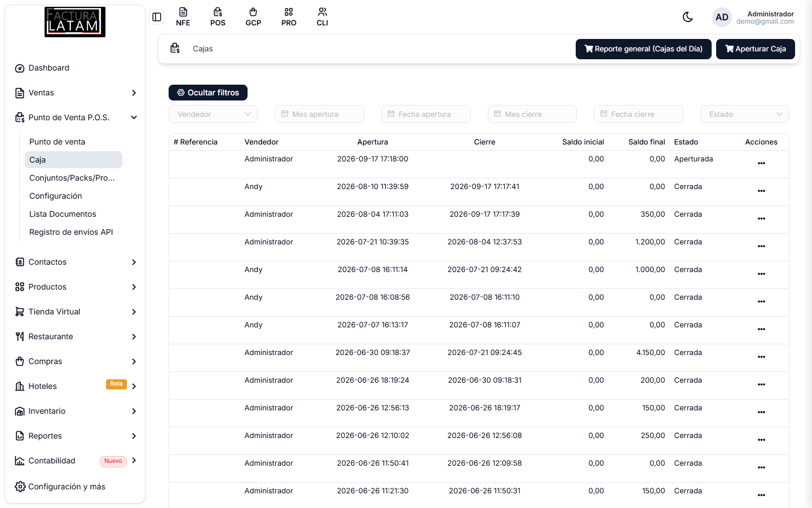Expand the Ventas menu
This screenshot has height=508, width=812.
point(75,93)
